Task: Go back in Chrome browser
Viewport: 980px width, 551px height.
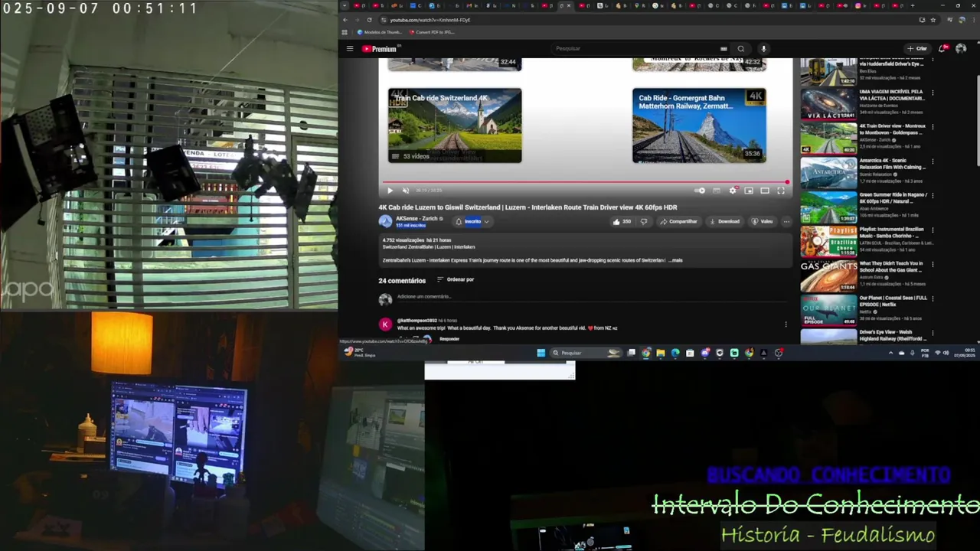Action: (345, 20)
